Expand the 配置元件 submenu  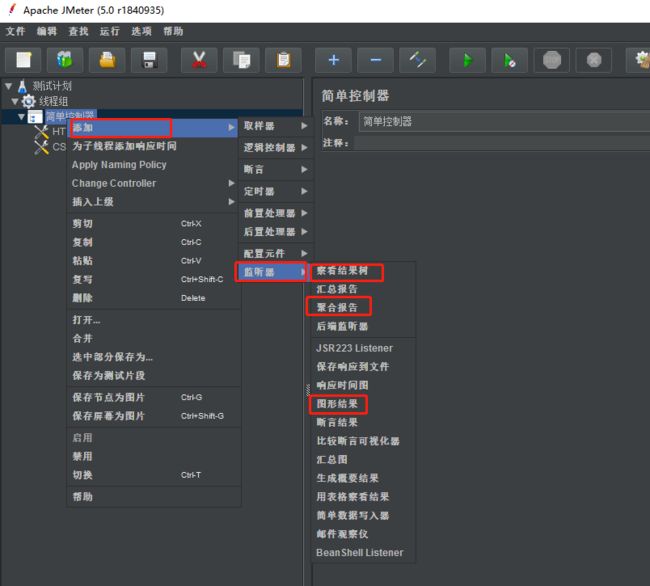click(275, 254)
